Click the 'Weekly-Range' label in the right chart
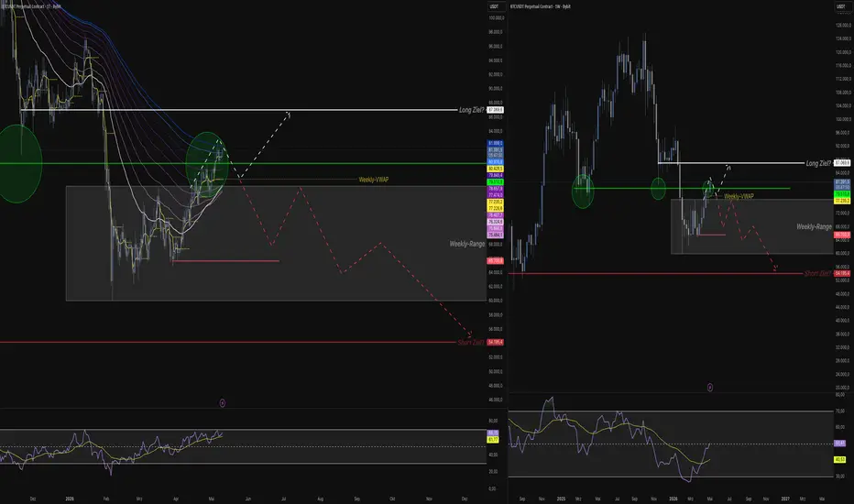 pos(814,226)
